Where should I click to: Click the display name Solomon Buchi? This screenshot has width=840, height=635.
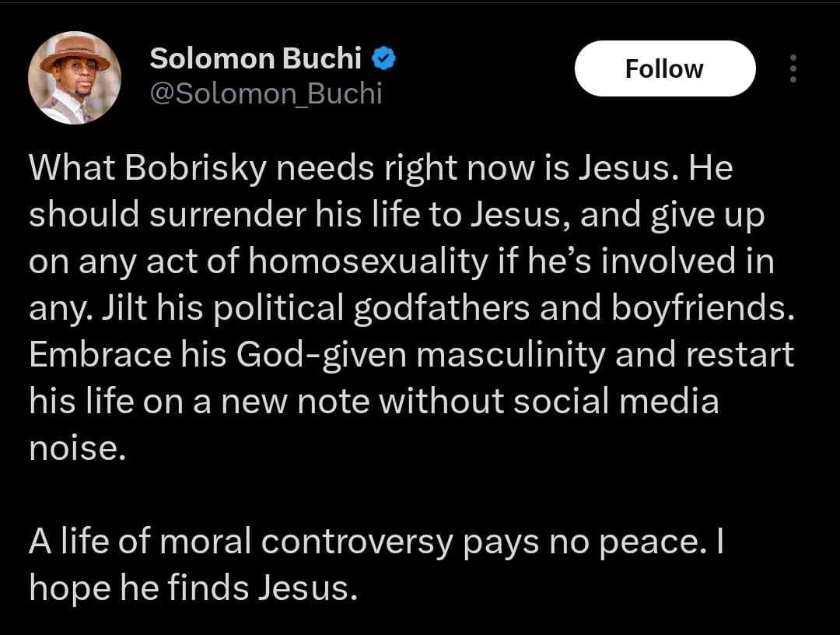pyautogui.click(x=255, y=58)
